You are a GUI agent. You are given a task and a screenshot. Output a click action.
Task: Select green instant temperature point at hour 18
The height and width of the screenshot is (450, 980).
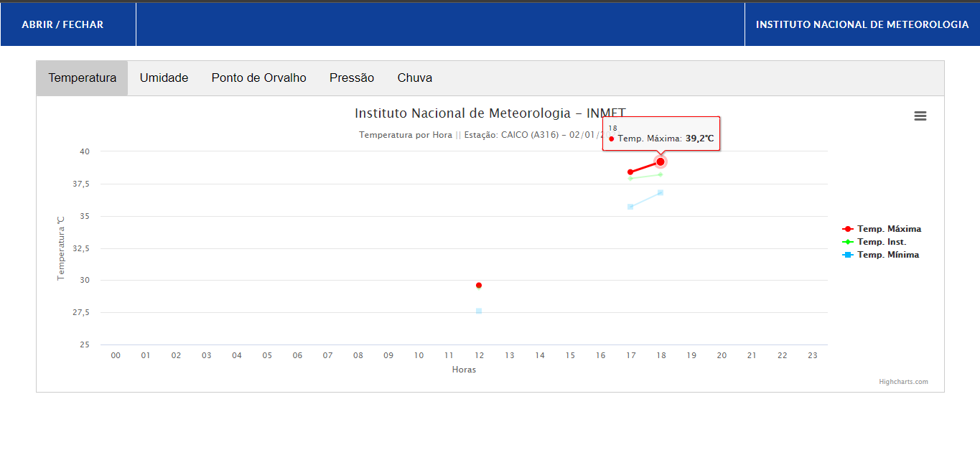[661, 174]
